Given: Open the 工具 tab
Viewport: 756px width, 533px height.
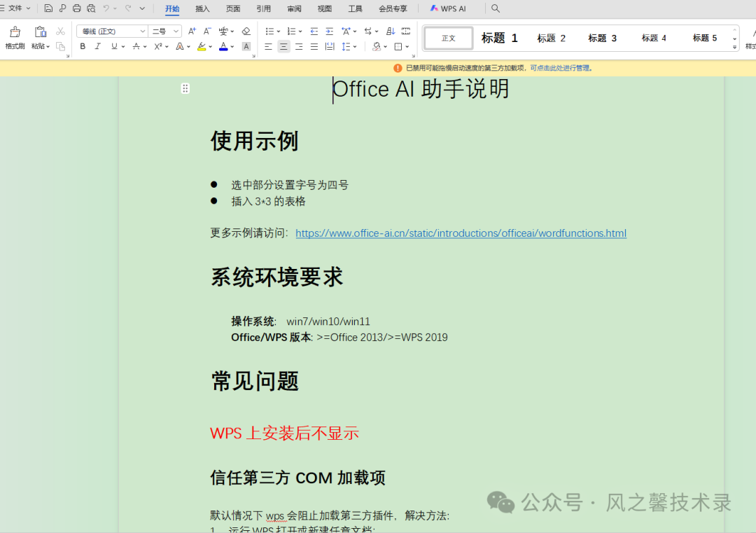Looking at the screenshot, I should [x=356, y=8].
